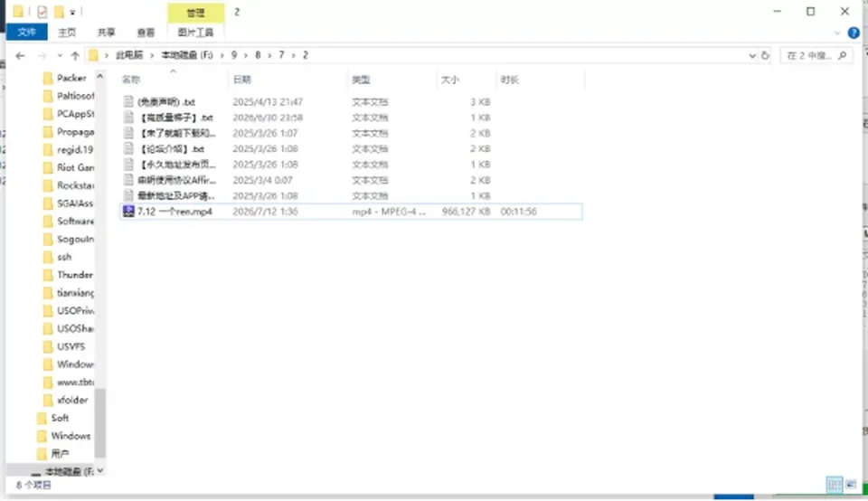The width and height of the screenshot is (868, 501).
Task: Open the blue File tab
Action: [26, 33]
